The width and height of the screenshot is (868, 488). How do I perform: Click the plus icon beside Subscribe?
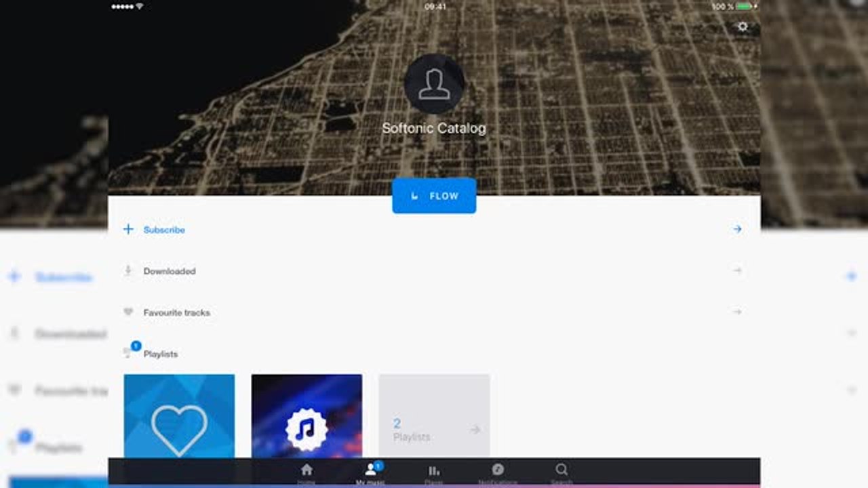128,229
